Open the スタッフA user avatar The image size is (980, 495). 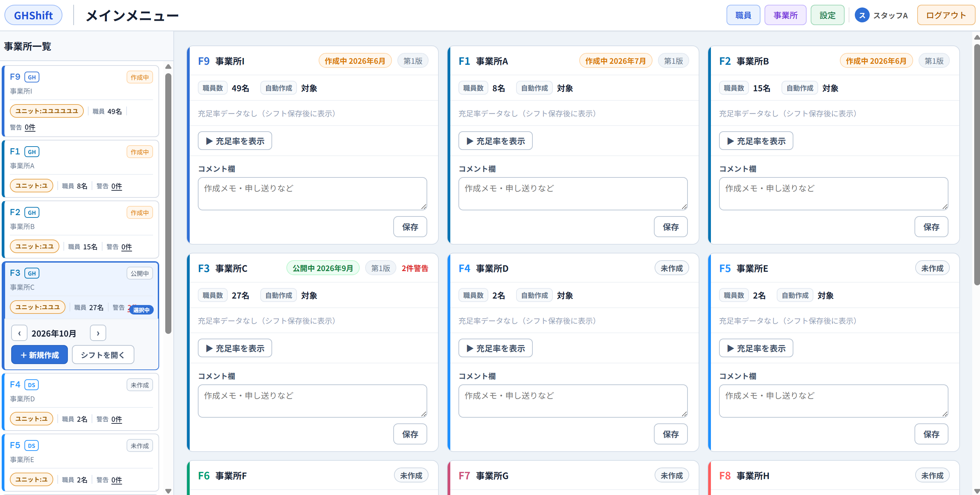tap(862, 15)
